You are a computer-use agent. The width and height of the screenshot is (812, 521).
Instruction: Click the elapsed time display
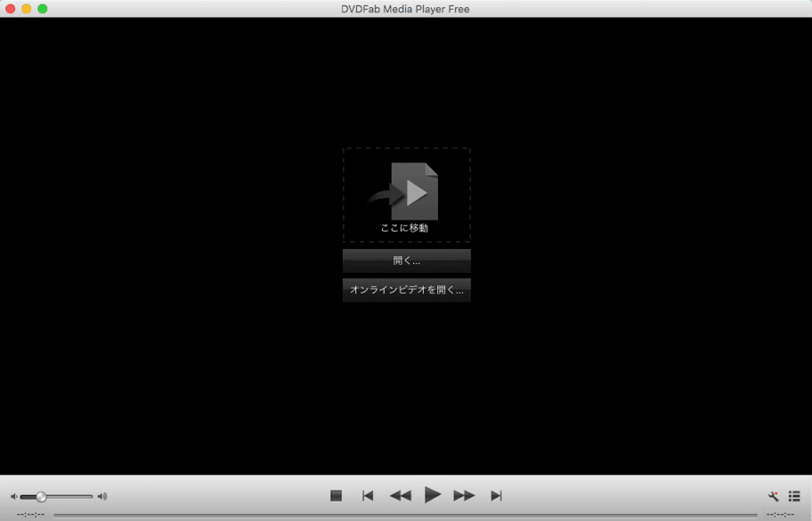pyautogui.click(x=30, y=515)
